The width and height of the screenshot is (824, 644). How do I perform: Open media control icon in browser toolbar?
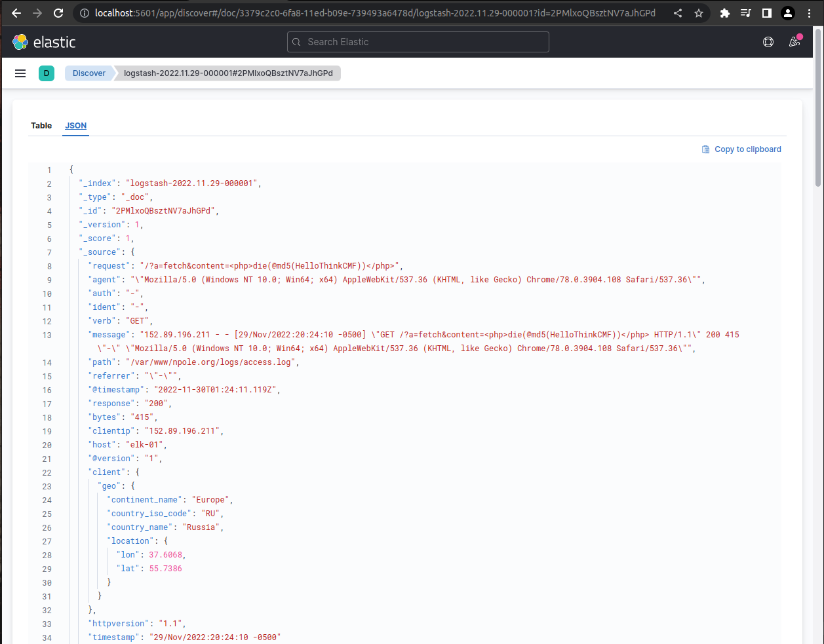pyautogui.click(x=746, y=13)
